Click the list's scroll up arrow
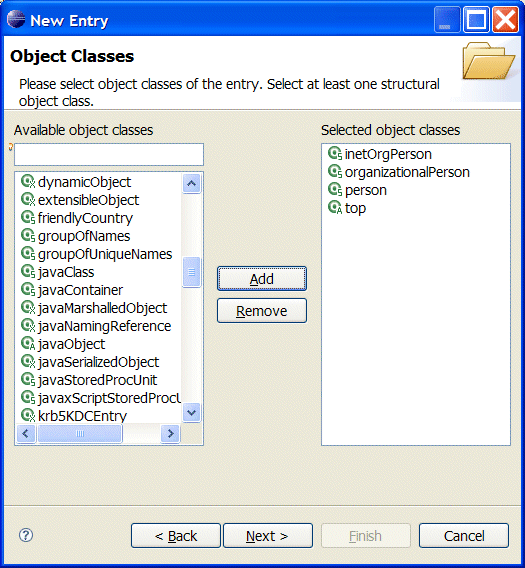Viewport: 525px width, 568px height. pos(191,183)
